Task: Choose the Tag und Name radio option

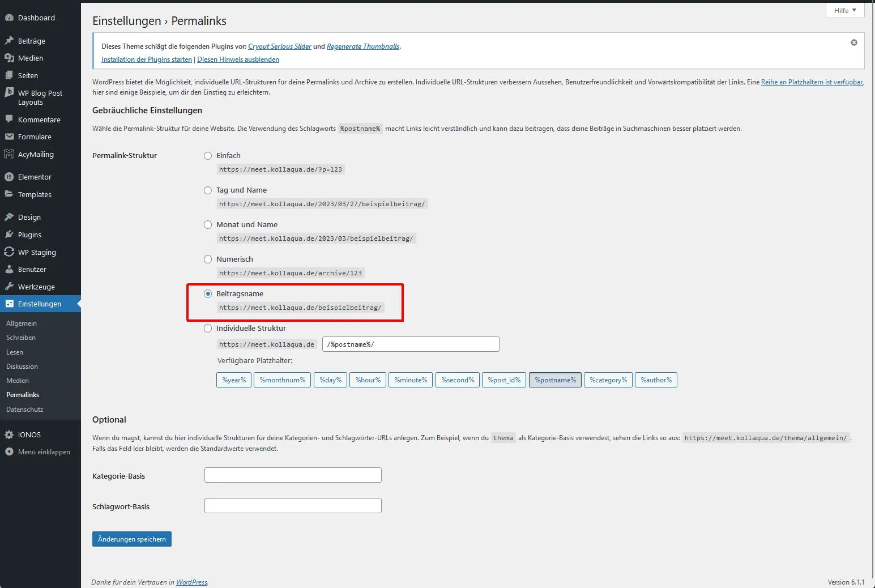Action: click(x=208, y=190)
